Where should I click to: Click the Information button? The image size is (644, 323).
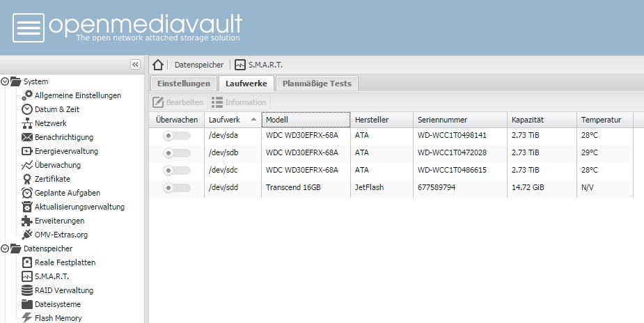coord(239,102)
